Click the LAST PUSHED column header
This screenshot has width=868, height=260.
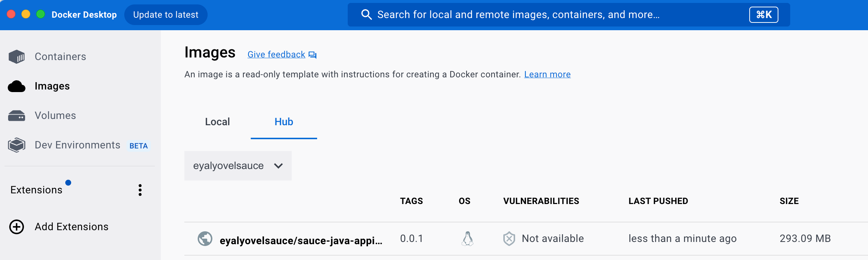click(658, 201)
